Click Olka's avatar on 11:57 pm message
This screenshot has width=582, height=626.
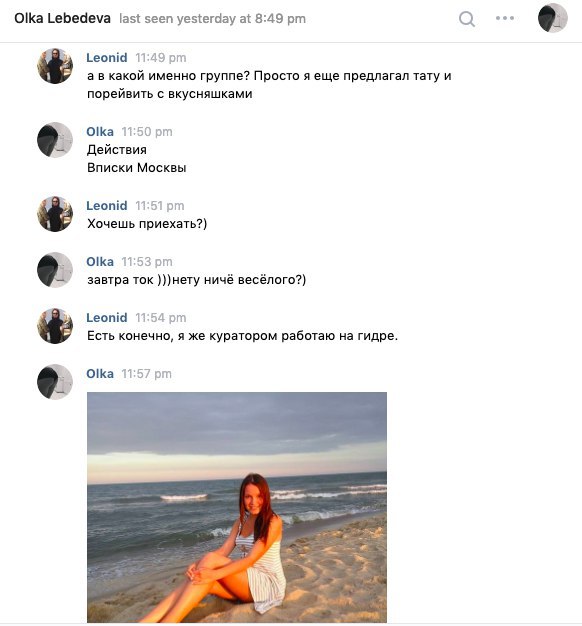(x=55, y=382)
